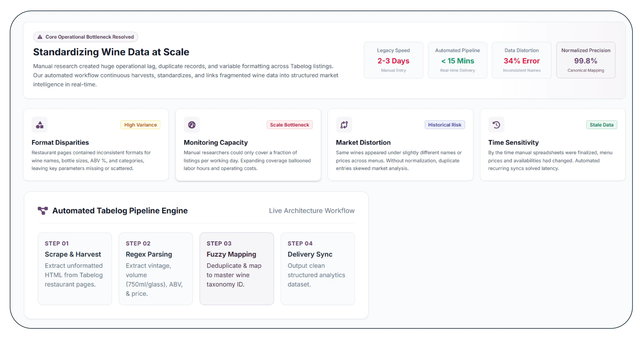Click the High Variance tag

[x=140, y=125]
